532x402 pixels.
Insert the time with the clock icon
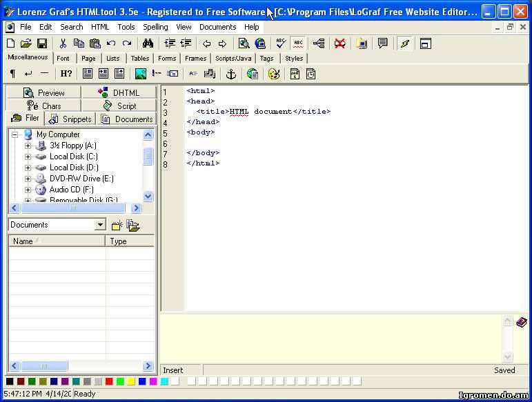coord(311,74)
